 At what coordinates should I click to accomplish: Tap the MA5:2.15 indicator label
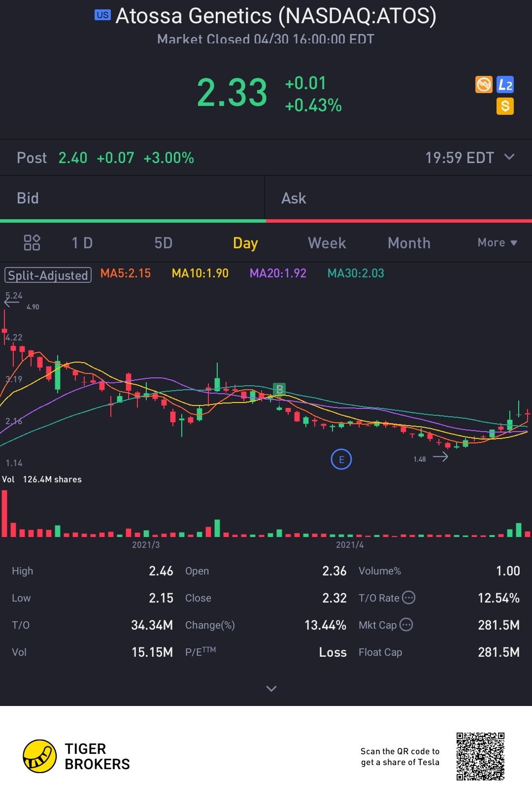(x=126, y=273)
